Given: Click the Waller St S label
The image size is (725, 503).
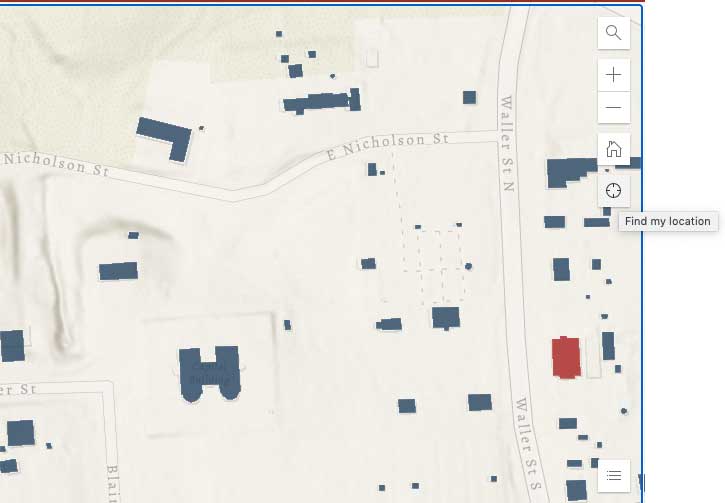Looking at the screenshot, I should (528, 444).
